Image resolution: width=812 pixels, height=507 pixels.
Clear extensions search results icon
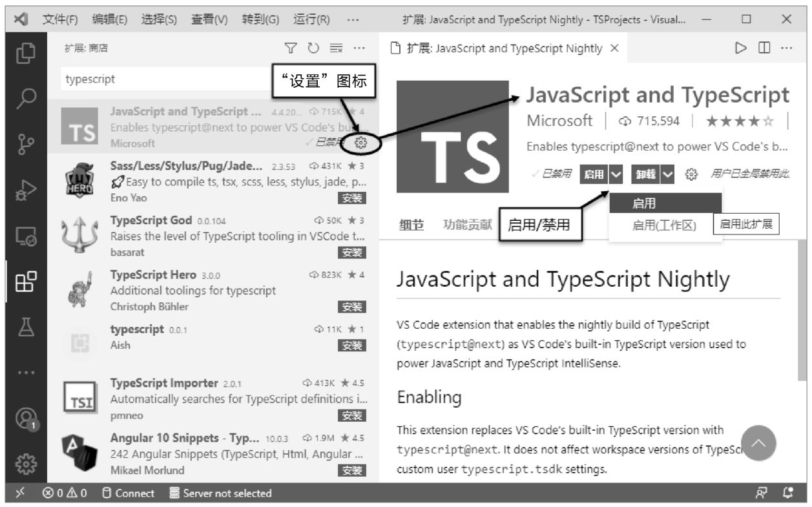click(x=336, y=48)
